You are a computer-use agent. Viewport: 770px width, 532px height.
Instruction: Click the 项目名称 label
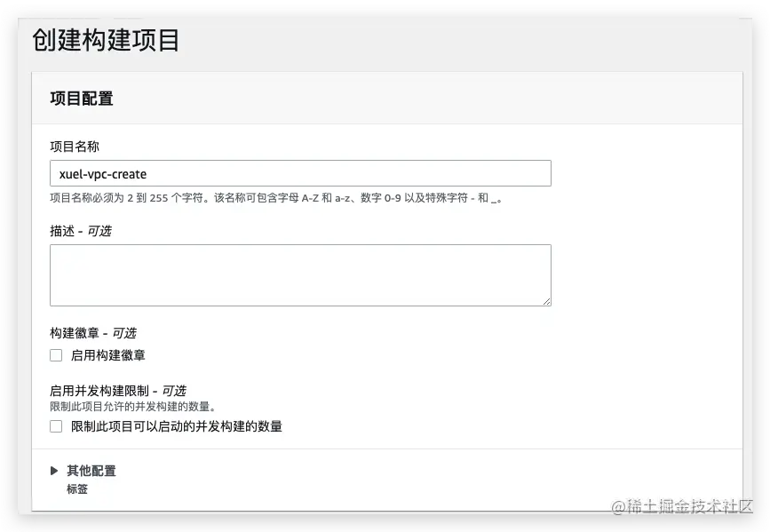pos(75,147)
